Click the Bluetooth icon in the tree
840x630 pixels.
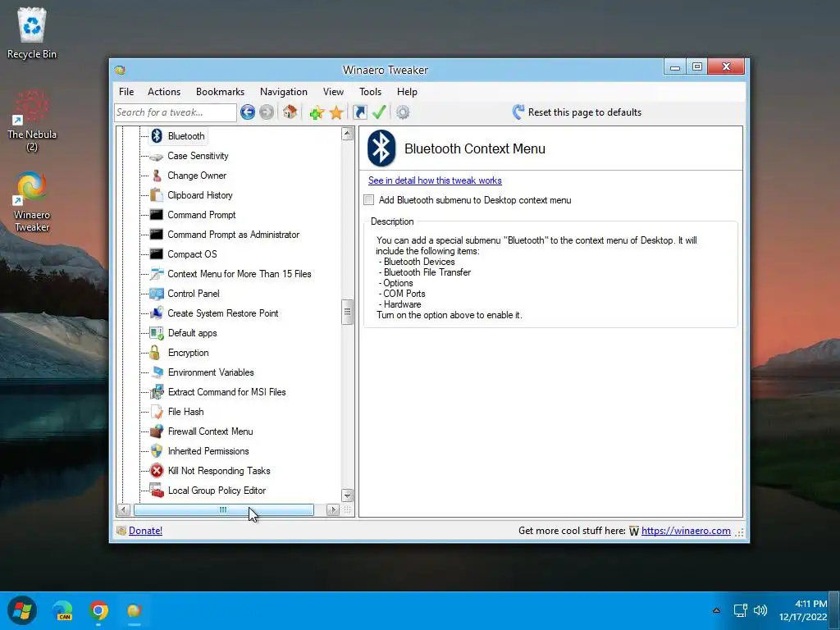pyautogui.click(x=157, y=136)
